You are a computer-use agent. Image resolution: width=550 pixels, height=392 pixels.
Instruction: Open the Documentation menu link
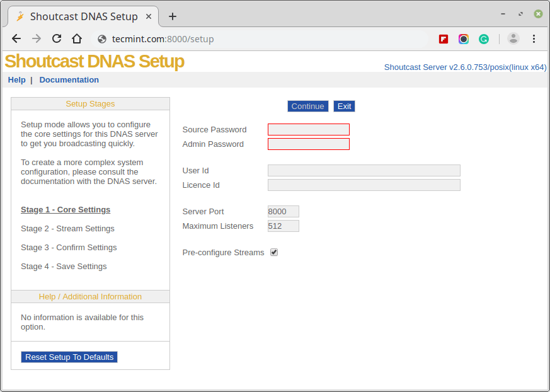[69, 80]
